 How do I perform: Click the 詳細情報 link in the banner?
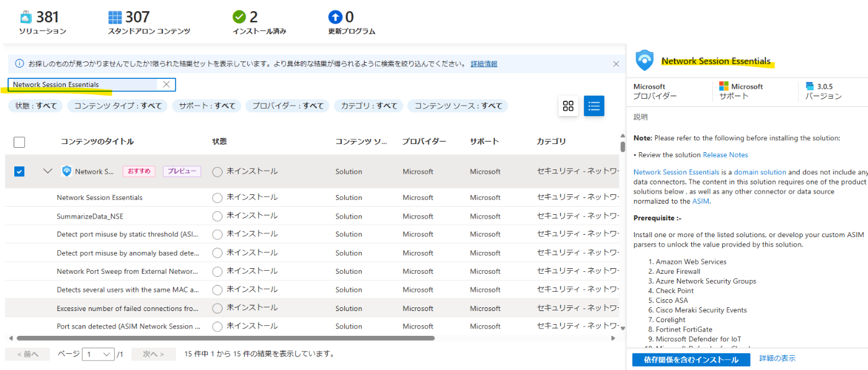point(484,63)
